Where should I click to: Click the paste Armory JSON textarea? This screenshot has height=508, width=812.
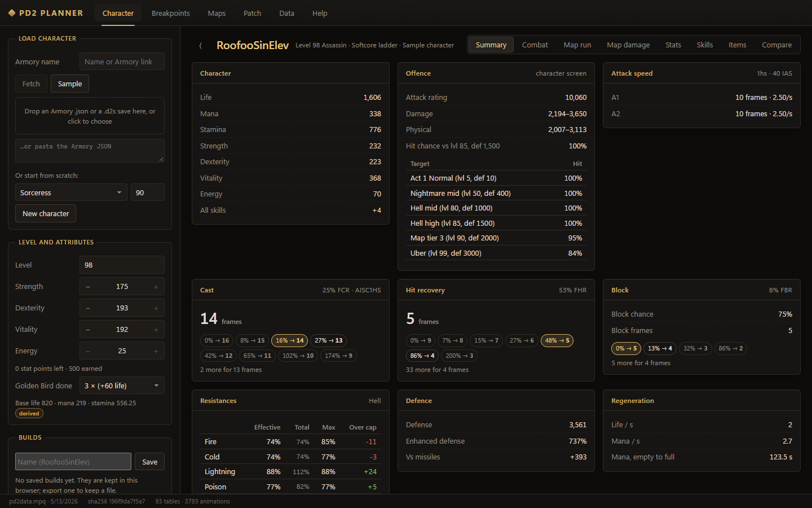coord(90,151)
